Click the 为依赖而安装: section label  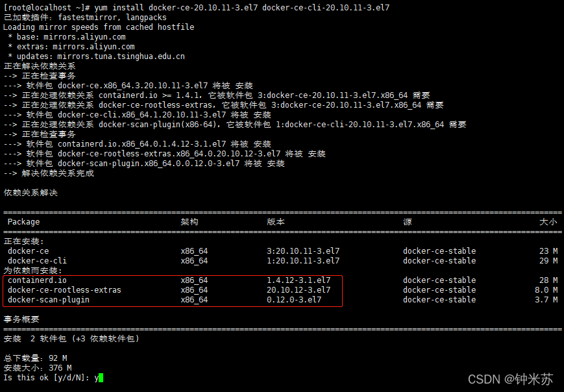click(32, 271)
